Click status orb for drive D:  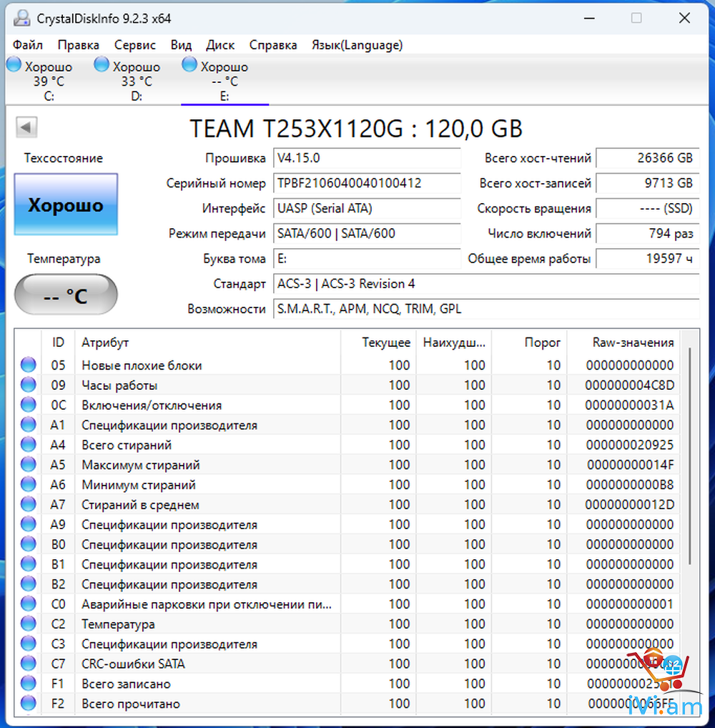102,64
